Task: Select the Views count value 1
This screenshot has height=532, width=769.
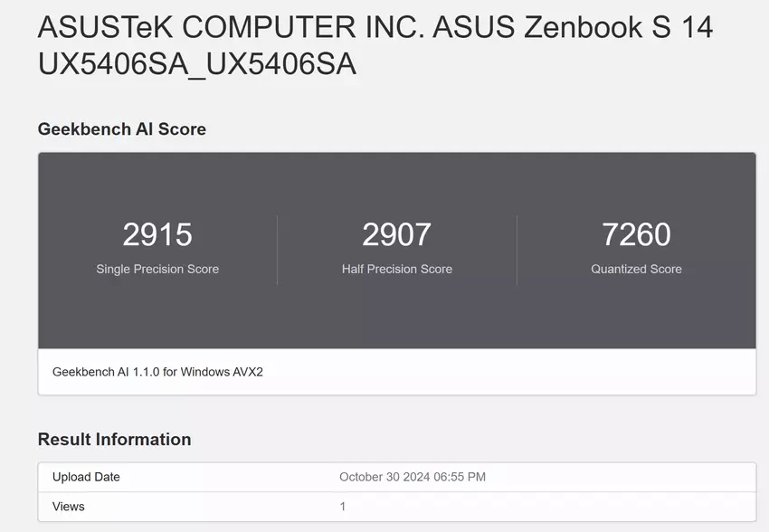Action: (x=343, y=507)
